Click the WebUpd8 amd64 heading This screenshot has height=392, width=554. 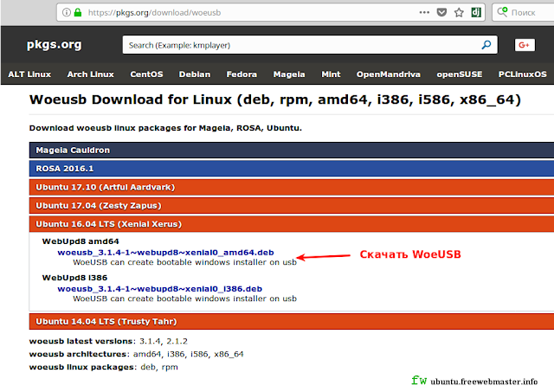(x=81, y=241)
